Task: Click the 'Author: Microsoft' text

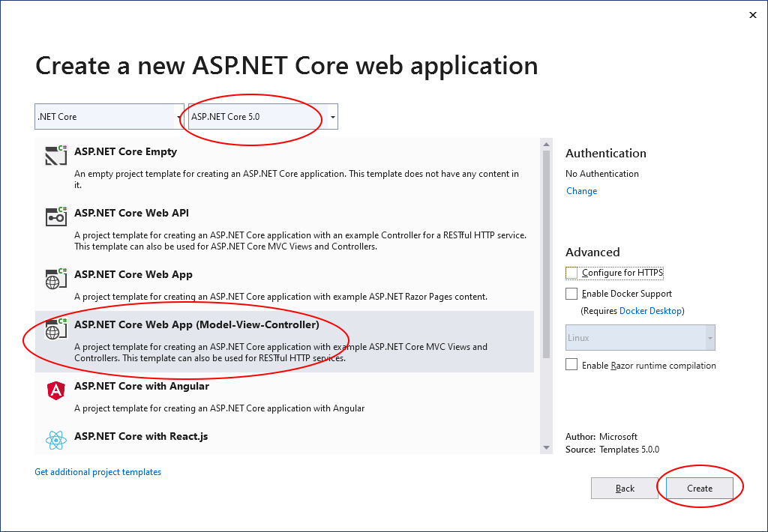Action: (601, 437)
